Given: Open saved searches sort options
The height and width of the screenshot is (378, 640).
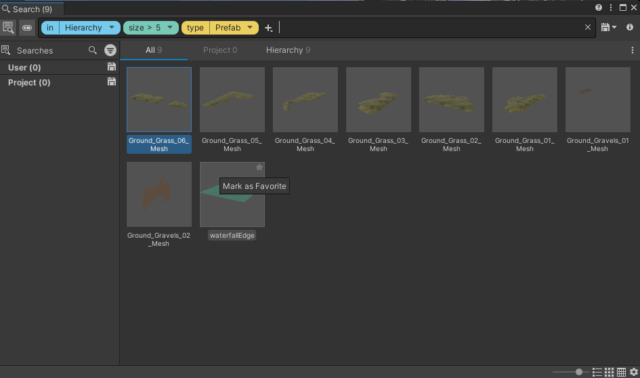Looking at the screenshot, I should (110, 50).
